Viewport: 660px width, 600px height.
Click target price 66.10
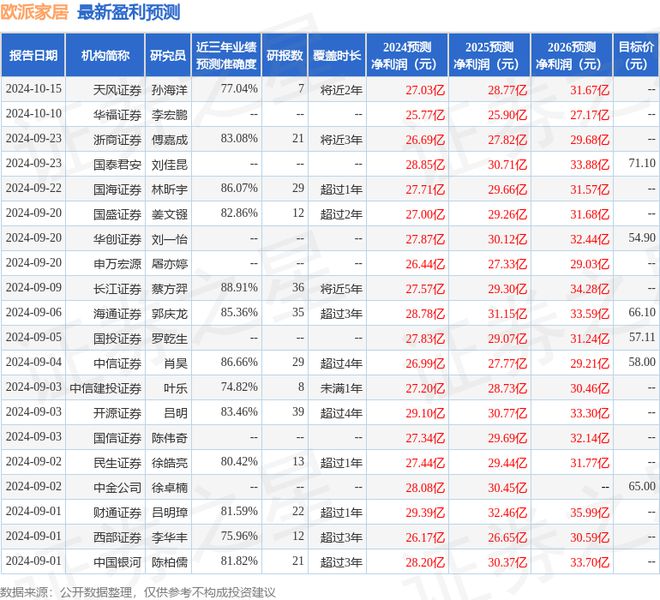(642, 312)
